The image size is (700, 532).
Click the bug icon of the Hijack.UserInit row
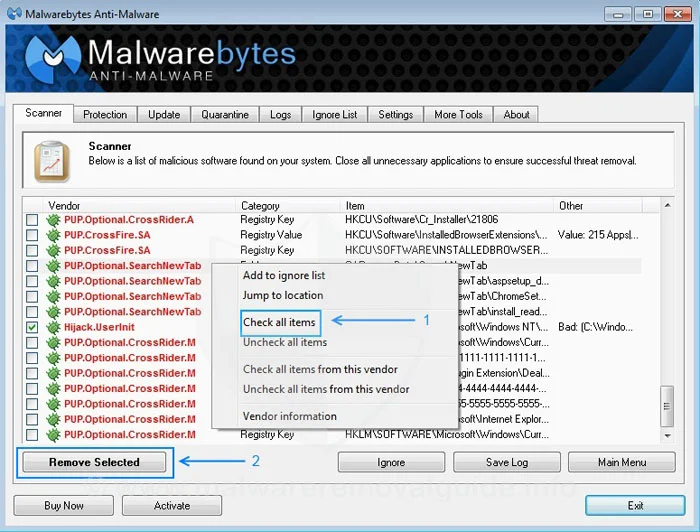(x=53, y=327)
